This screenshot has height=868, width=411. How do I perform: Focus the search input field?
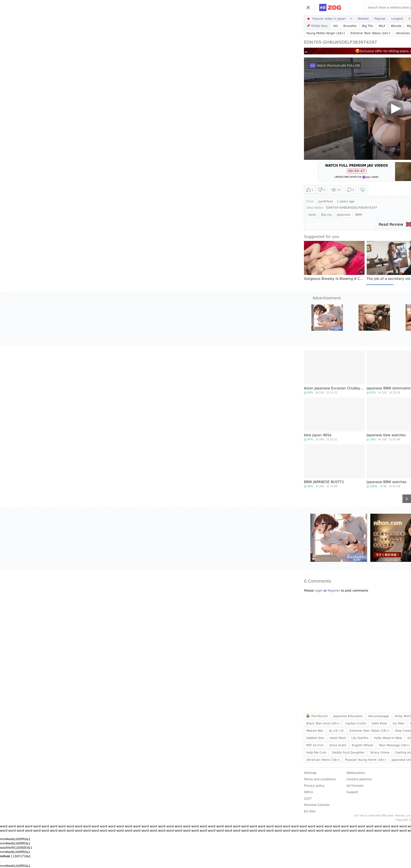(388, 7)
